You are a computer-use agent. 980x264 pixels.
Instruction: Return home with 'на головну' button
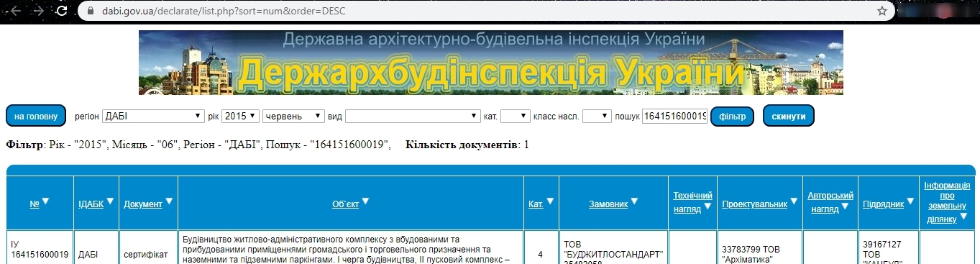coord(36,116)
